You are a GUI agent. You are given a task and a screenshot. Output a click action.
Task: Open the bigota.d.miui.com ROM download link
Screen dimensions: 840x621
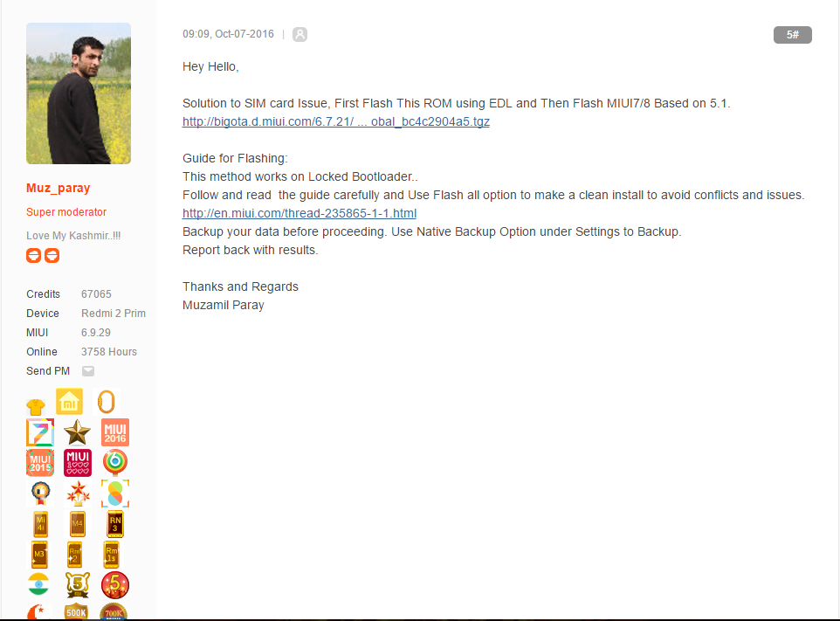[336, 121]
